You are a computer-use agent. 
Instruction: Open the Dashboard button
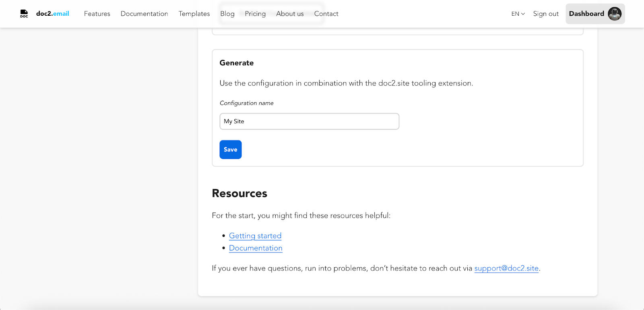pos(586,14)
